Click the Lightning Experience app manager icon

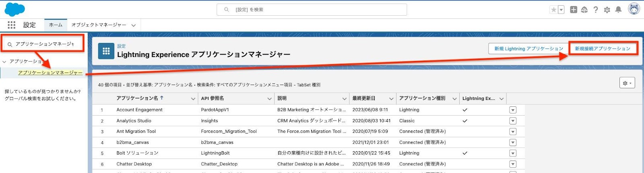click(106, 51)
